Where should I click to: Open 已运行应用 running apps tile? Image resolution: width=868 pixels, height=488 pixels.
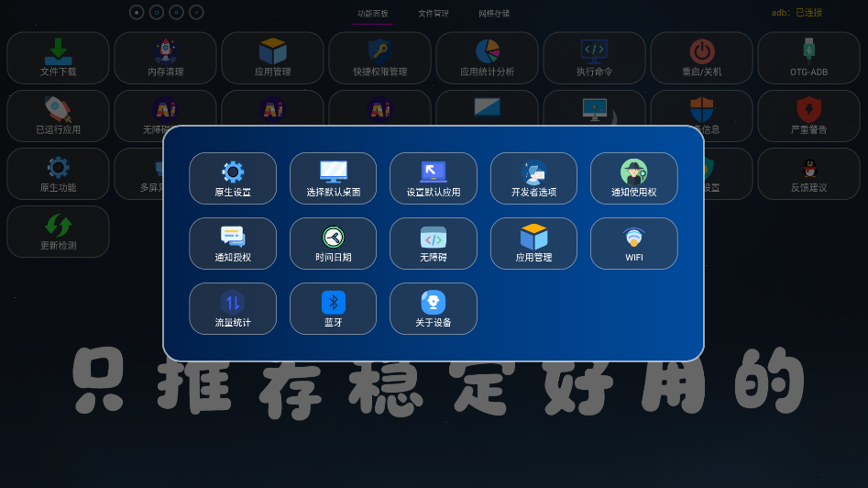pyautogui.click(x=58, y=116)
